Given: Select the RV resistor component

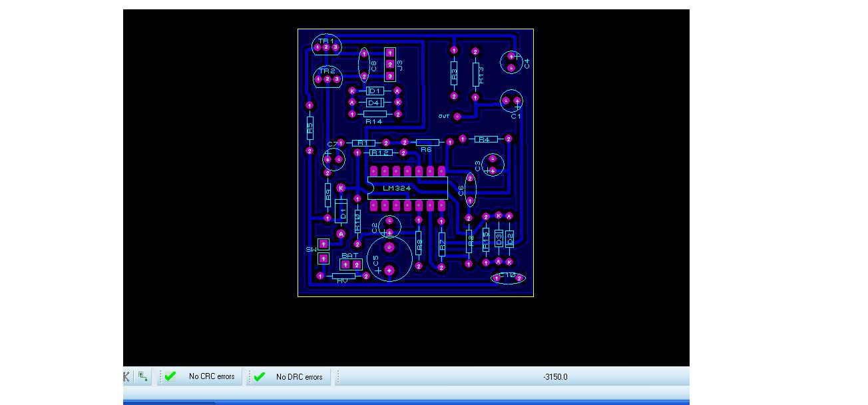Looking at the screenshot, I should [343, 276].
